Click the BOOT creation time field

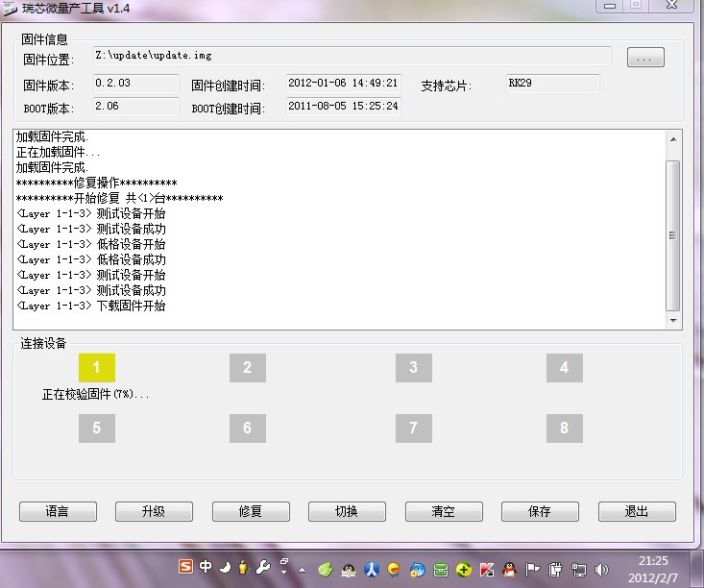[x=344, y=107]
